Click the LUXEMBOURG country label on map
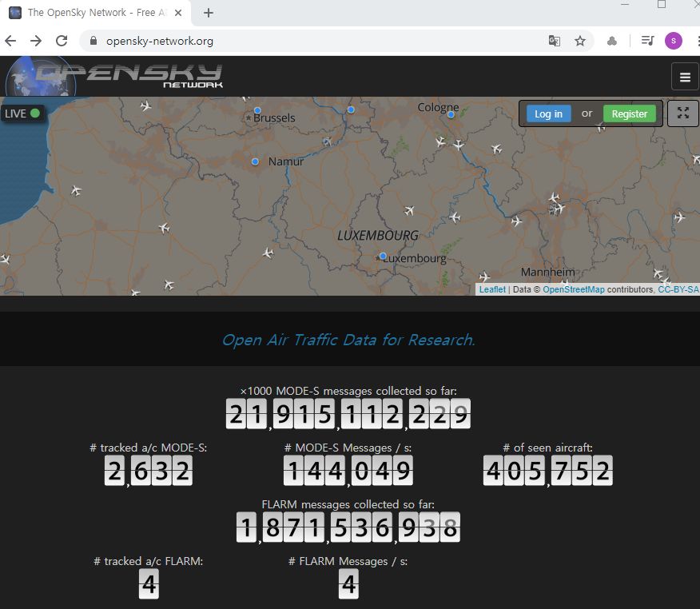Screen dimensions: 700x609 coord(378,235)
